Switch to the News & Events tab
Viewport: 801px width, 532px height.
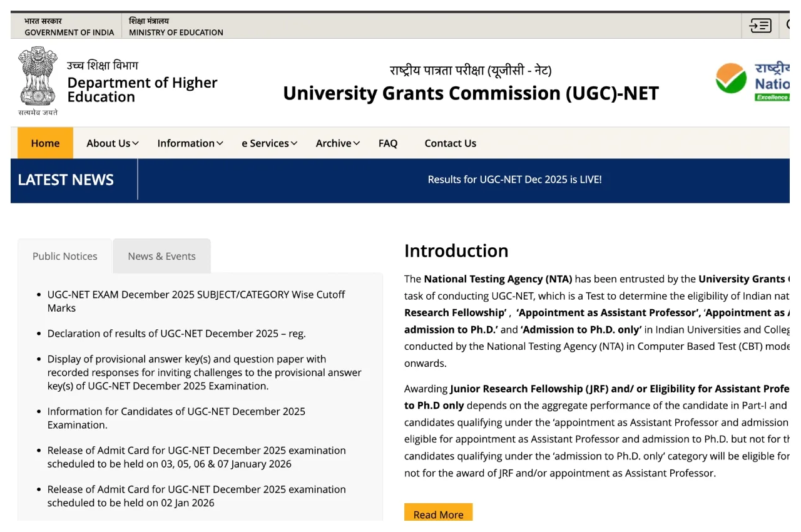tap(161, 256)
